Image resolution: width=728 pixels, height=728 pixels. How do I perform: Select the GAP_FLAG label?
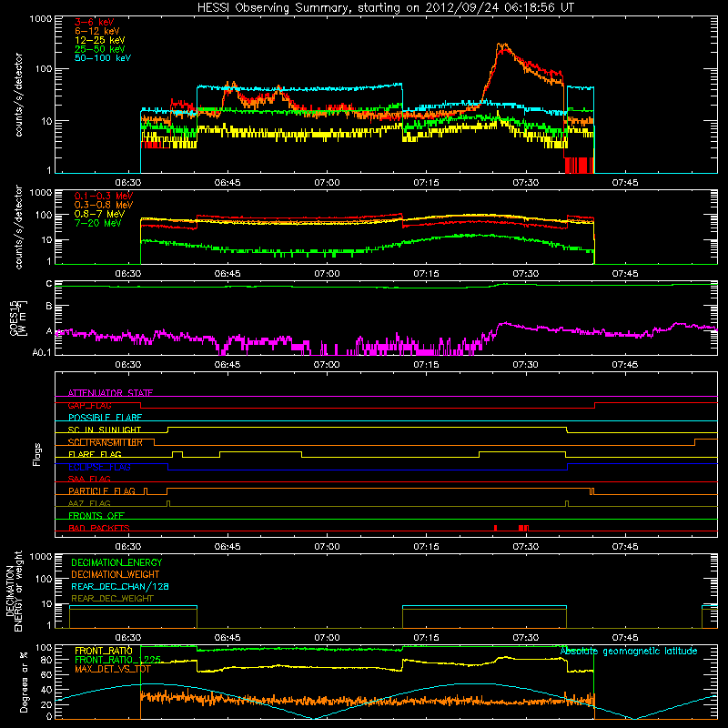coord(89,405)
